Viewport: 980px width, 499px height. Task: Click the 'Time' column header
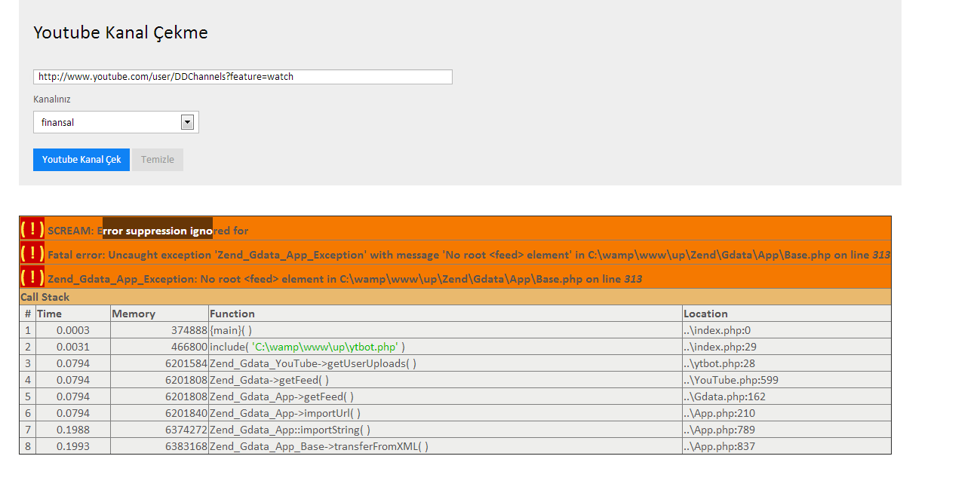[50, 314]
